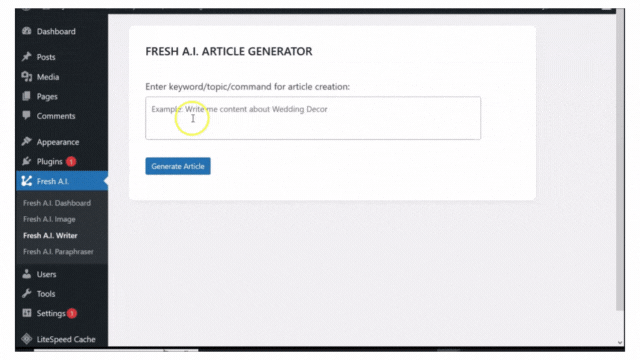
Task: Click the Media library icon
Action: click(x=27, y=77)
